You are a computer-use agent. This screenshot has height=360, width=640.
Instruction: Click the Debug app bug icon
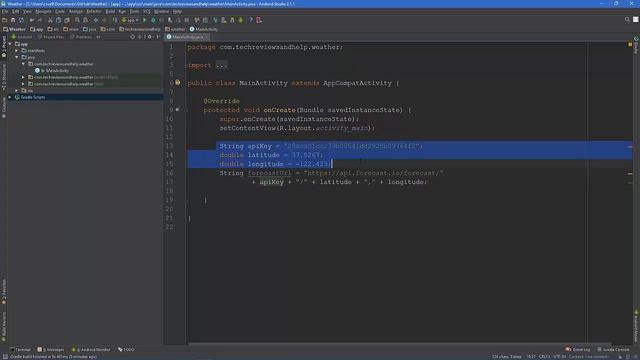153,20
